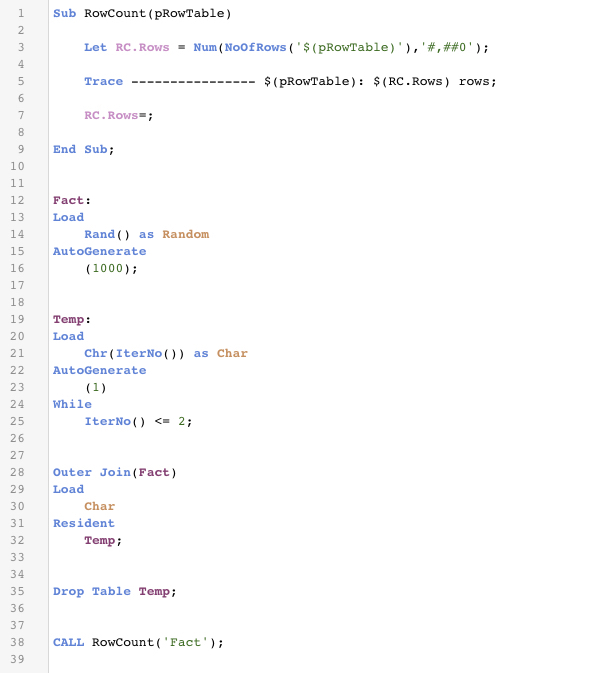Screen dimensions: 589x673
Task: Click the 'Resident' keyword on line 31
Action: point(84,523)
